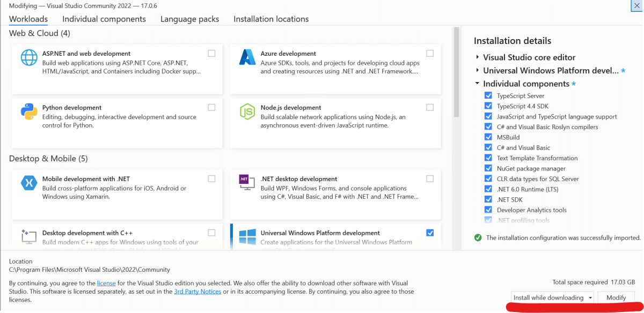This screenshot has height=313, width=644.
Task: Switch to the Workloads tab
Action: (28, 19)
